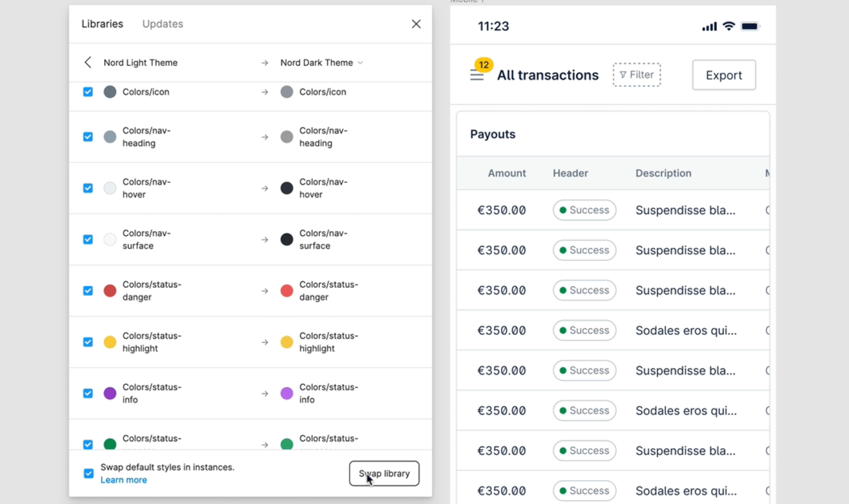The image size is (849, 504).
Task: Open the Learn more link
Action: (x=124, y=480)
